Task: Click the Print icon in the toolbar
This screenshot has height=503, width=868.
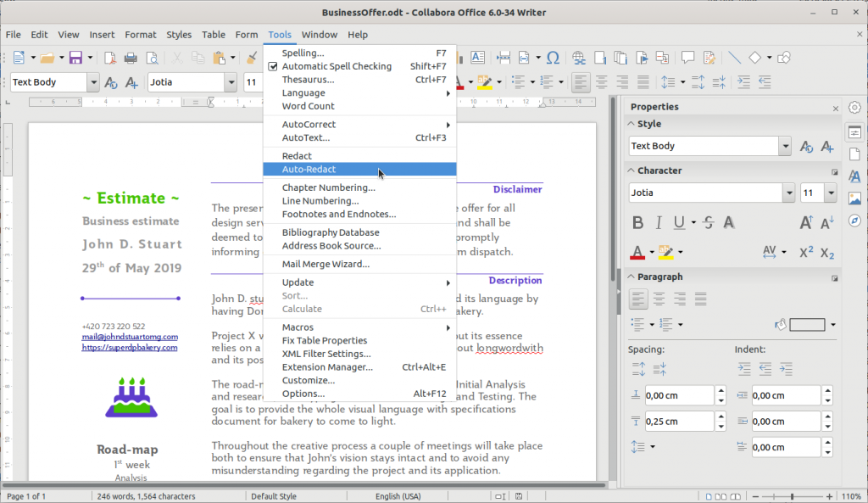Action: pyautogui.click(x=131, y=58)
